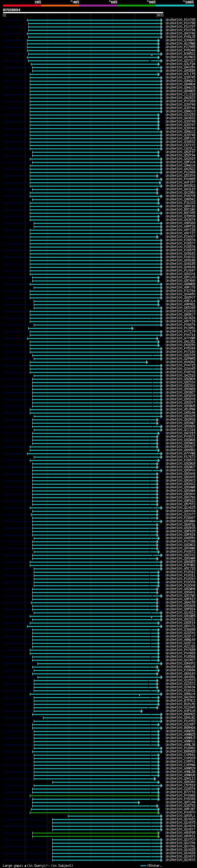Select hit label UniRef100_C1JZ18

pyautogui.click(x=180, y=94)
